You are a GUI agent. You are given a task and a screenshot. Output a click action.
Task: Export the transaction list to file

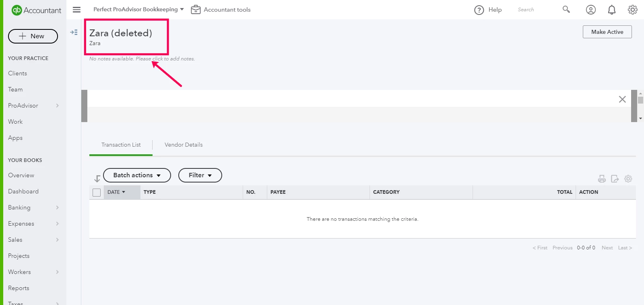[615, 179]
